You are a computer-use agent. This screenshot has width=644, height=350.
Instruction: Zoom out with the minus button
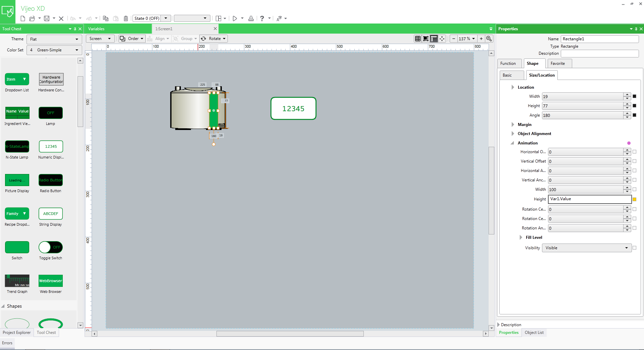tap(454, 39)
